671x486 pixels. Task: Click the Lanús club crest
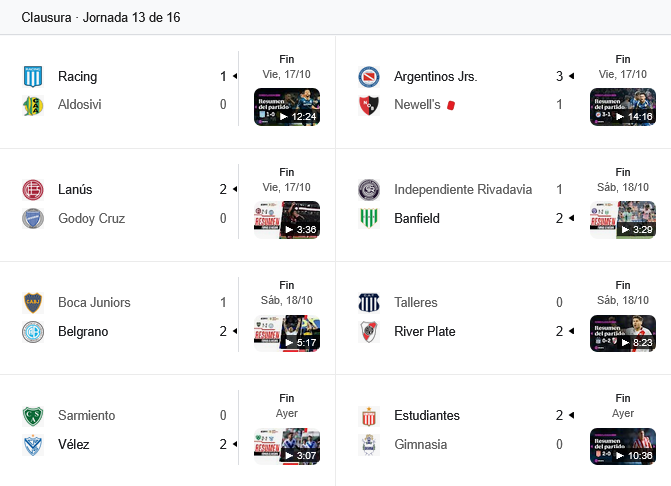pyautogui.click(x=33, y=190)
